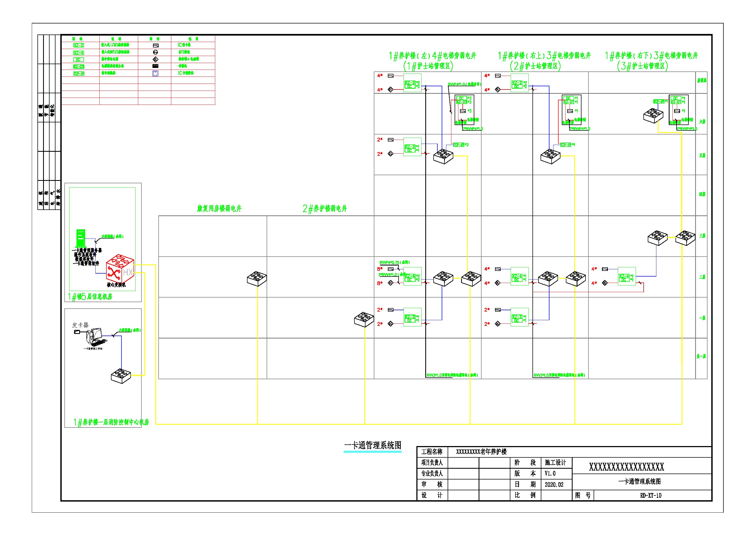Click the subheading (2#护士站管理区)

(x=535, y=66)
